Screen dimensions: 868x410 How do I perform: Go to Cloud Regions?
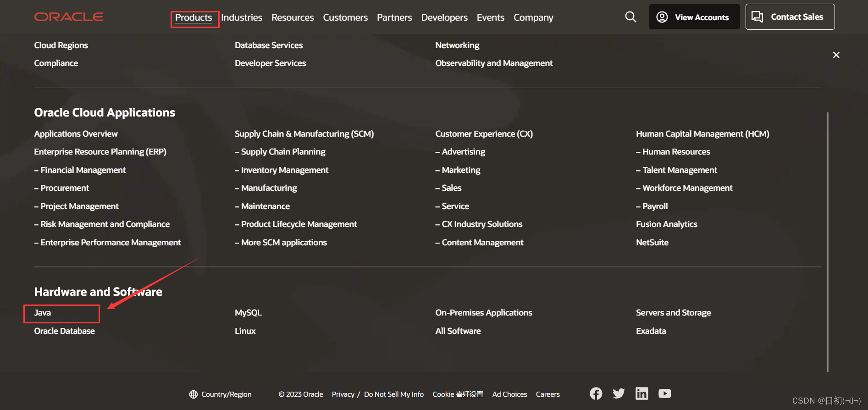[61, 45]
